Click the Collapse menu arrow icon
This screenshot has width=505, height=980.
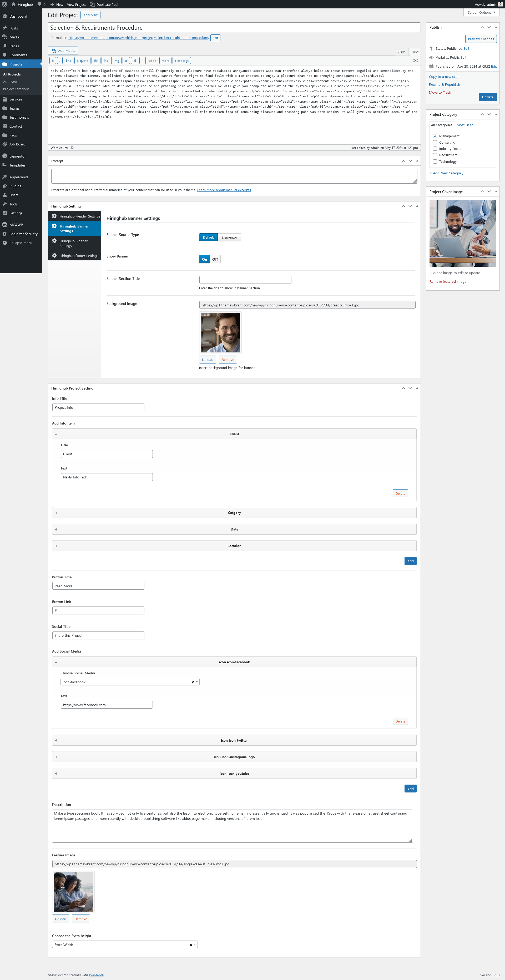click(4, 243)
